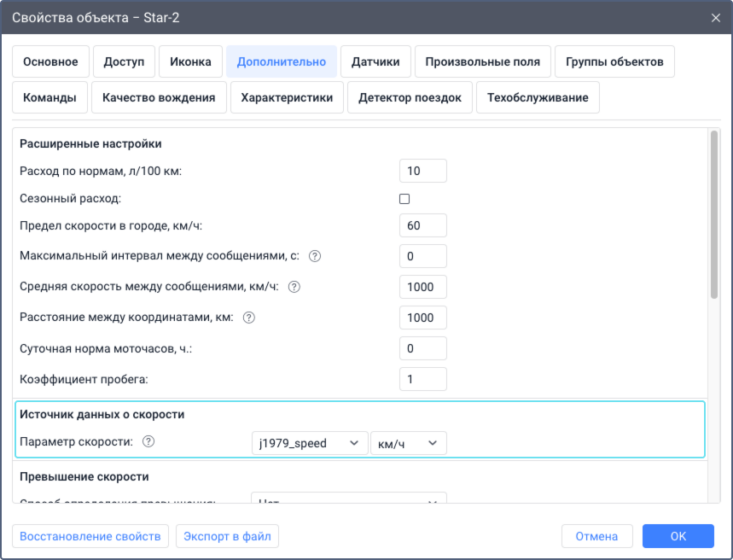Click help icon for distance between coordinates
This screenshot has width=733, height=560.
[x=249, y=318]
